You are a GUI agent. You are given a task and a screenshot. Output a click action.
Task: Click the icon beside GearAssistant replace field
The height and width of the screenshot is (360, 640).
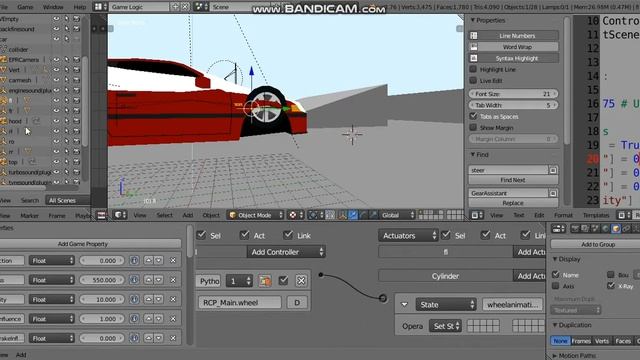point(553,193)
